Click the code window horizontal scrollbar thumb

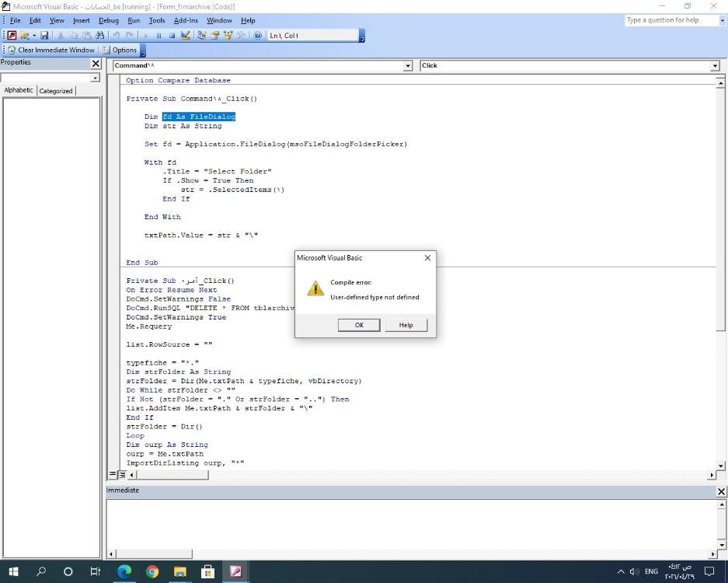pos(172,475)
